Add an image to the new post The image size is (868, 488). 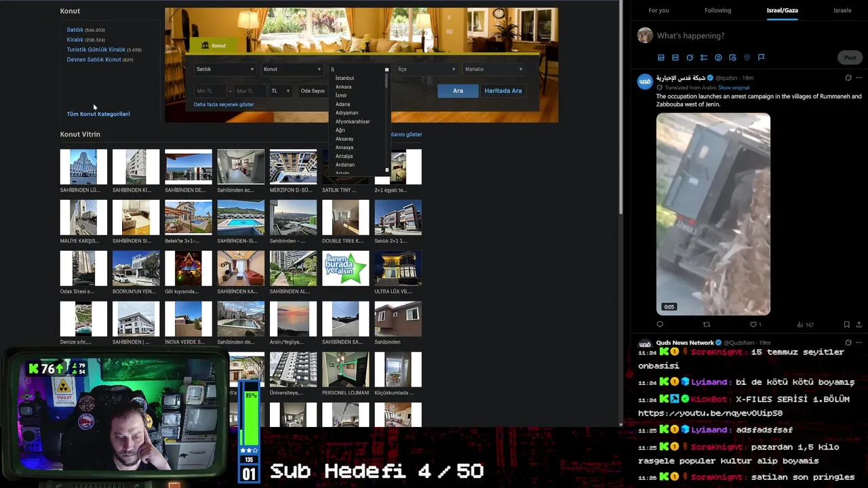pyautogui.click(x=661, y=58)
